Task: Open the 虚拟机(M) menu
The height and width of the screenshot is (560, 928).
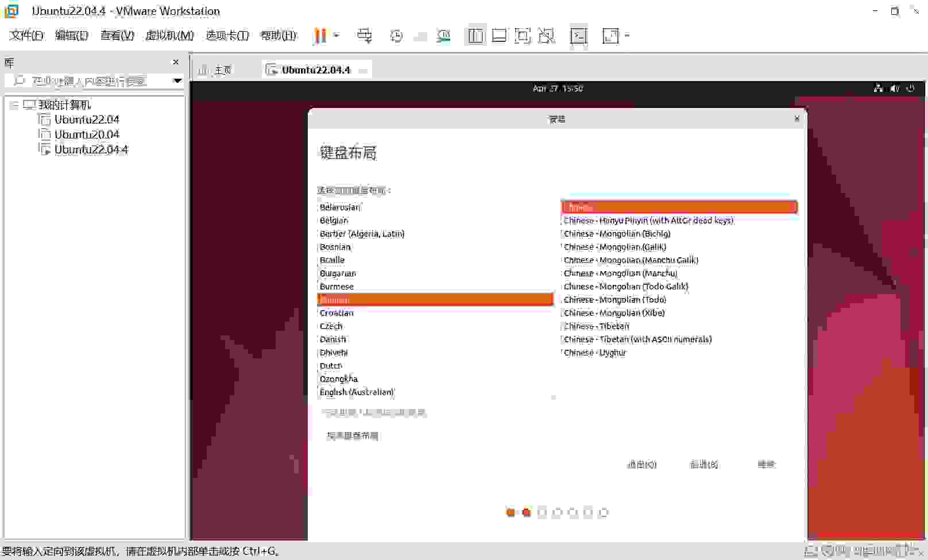Action: tap(169, 36)
